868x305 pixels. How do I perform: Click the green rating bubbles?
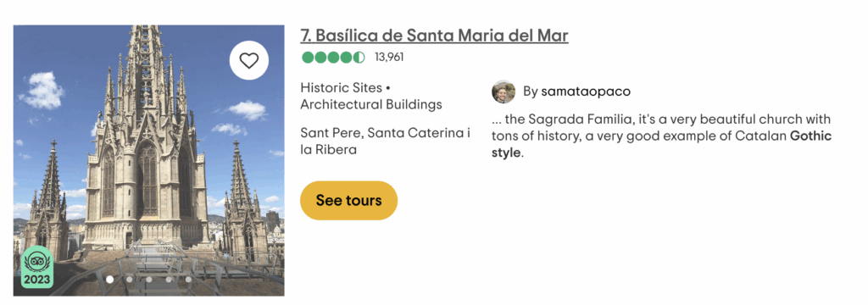333,57
